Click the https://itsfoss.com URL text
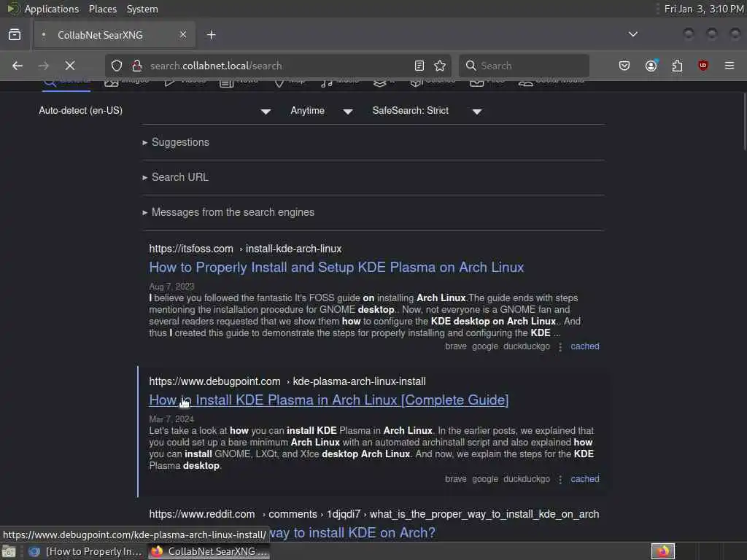Screen dimensions: 747x560 (x=191, y=249)
